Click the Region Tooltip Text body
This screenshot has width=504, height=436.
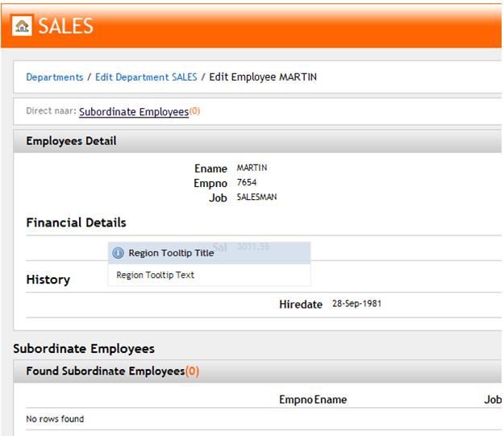coord(155,276)
